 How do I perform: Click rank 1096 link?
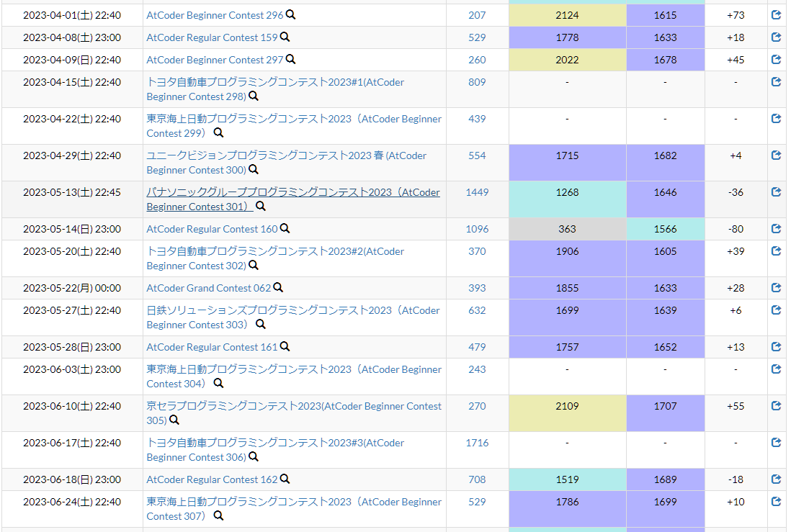coord(477,229)
